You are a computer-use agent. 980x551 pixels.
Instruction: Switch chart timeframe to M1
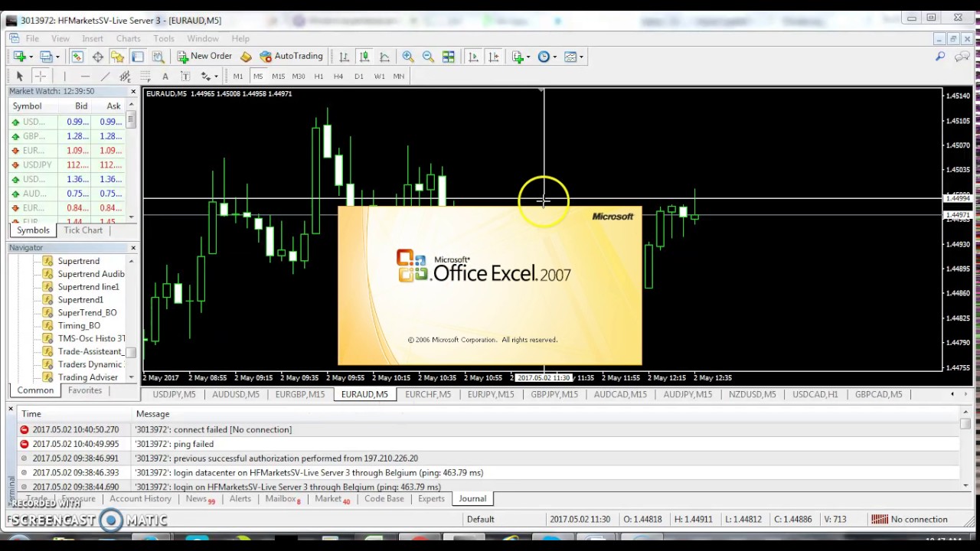238,77
